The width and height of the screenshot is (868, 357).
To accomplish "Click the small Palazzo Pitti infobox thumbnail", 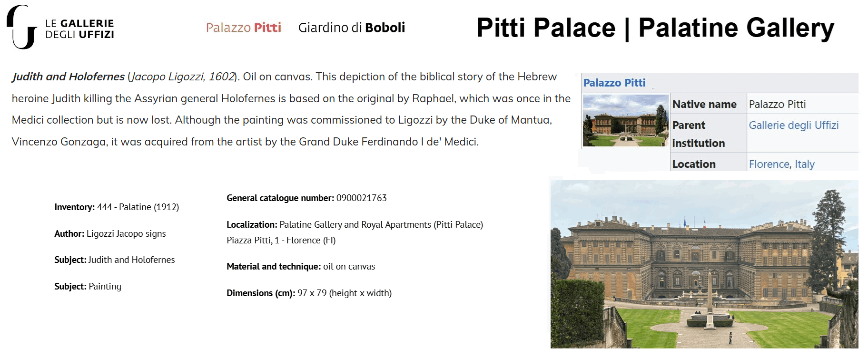I will [625, 120].
